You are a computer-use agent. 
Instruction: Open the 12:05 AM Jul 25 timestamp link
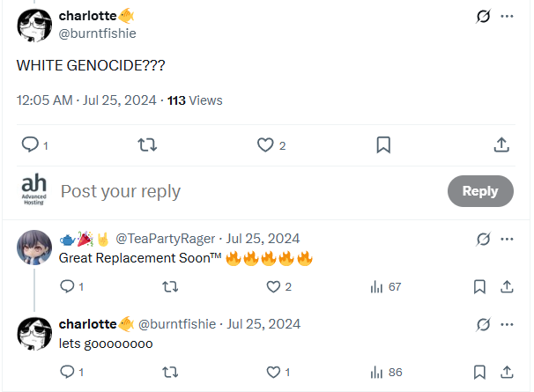pyautogui.click(x=87, y=100)
